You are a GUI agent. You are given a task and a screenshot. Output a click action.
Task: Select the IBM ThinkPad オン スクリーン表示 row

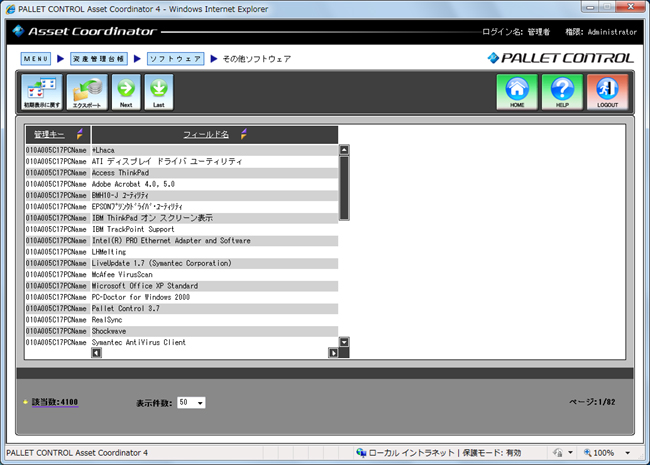pyautogui.click(x=182, y=218)
